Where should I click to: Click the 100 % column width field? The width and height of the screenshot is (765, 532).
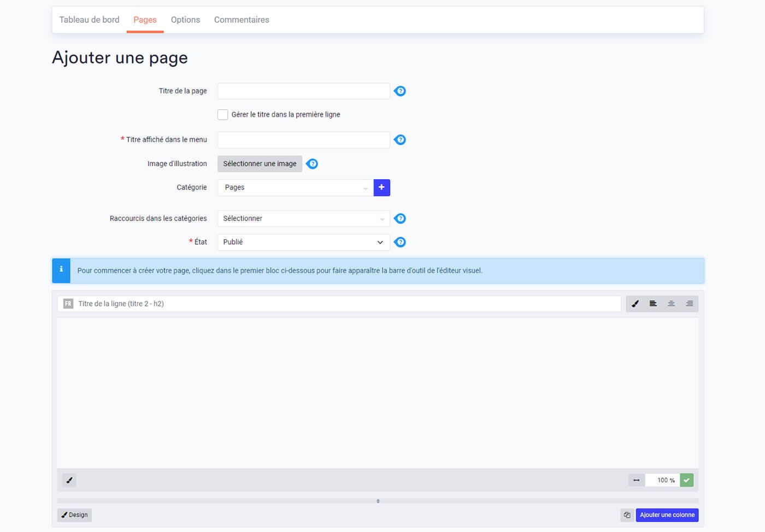tap(662, 480)
